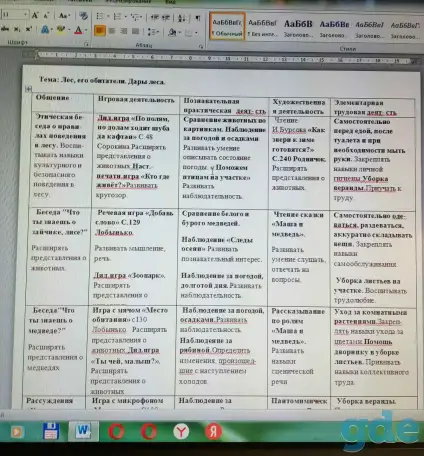Toggle paragraph marks display (pilcrow)
Screen dimensions: 424x456
[198, 18]
